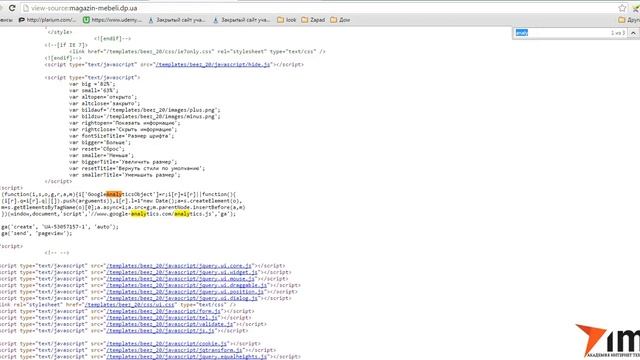Open the Zapad bookmarks folder
This screenshot has width=640, height=360.
[313, 20]
